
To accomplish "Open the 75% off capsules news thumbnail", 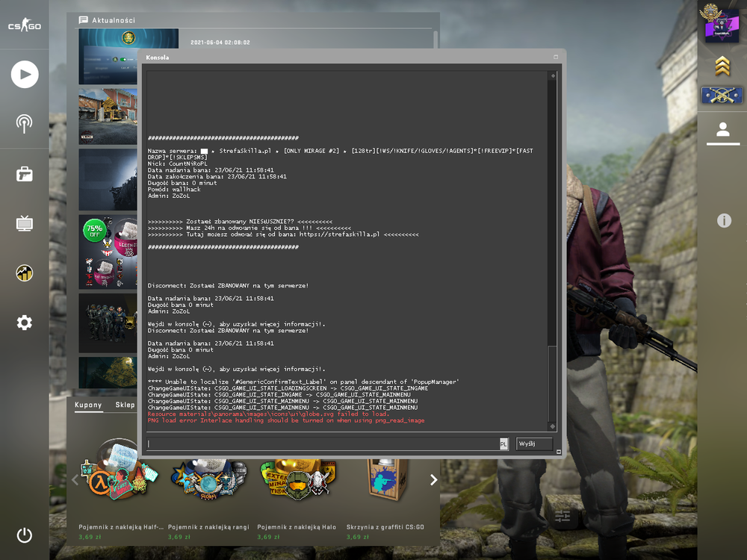I will (108, 252).
